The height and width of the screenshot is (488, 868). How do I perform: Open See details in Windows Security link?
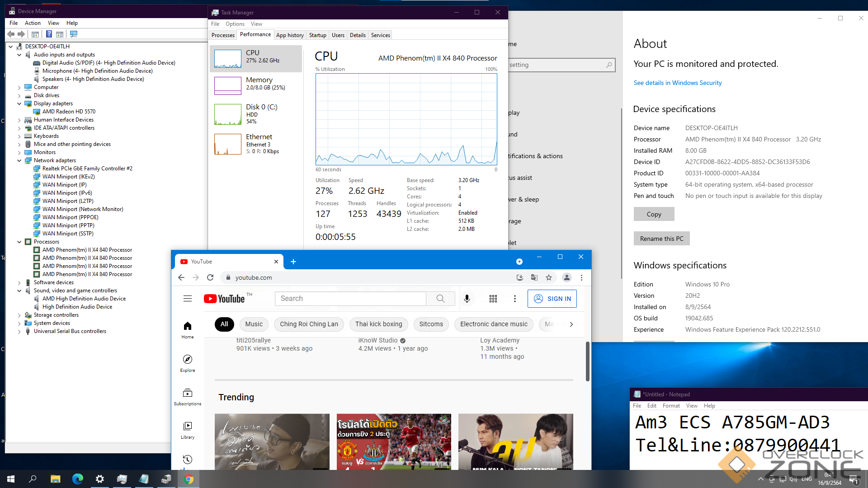point(677,83)
